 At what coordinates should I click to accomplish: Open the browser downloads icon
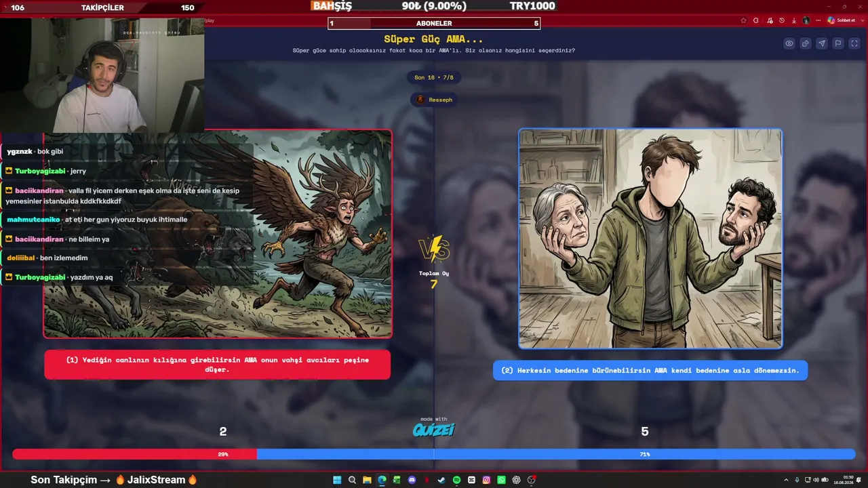794,20
